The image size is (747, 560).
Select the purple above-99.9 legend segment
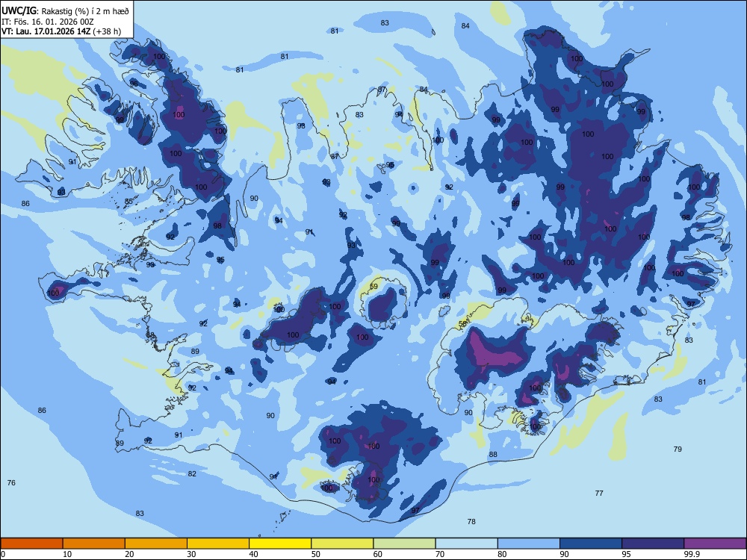click(x=715, y=544)
